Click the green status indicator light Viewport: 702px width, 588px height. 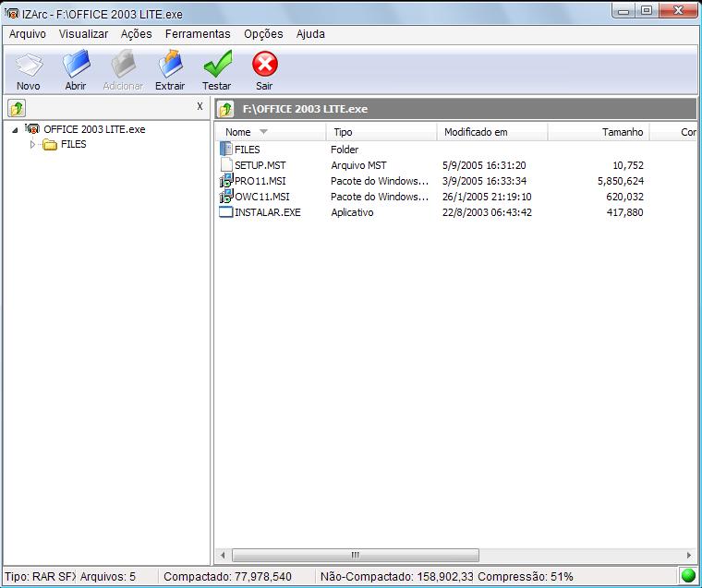[x=687, y=576]
